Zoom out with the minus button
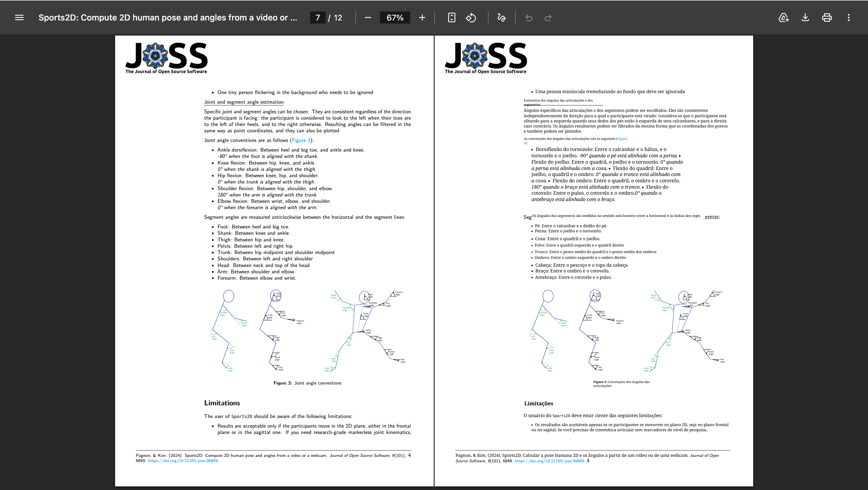This screenshot has height=490, width=868. click(368, 17)
